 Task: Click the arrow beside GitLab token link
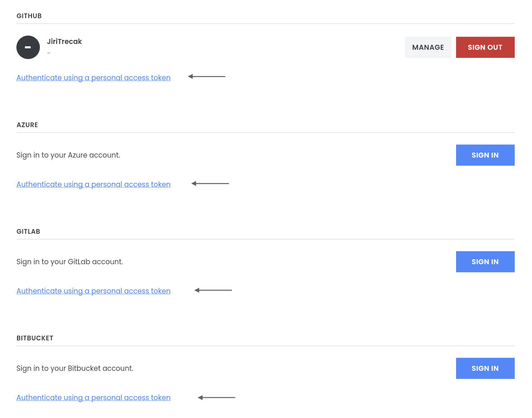pos(213,290)
